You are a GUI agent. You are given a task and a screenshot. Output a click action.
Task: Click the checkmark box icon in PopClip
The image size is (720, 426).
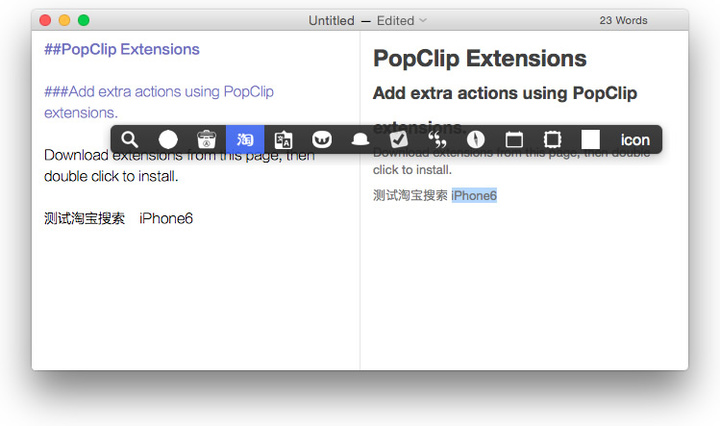coord(399,140)
